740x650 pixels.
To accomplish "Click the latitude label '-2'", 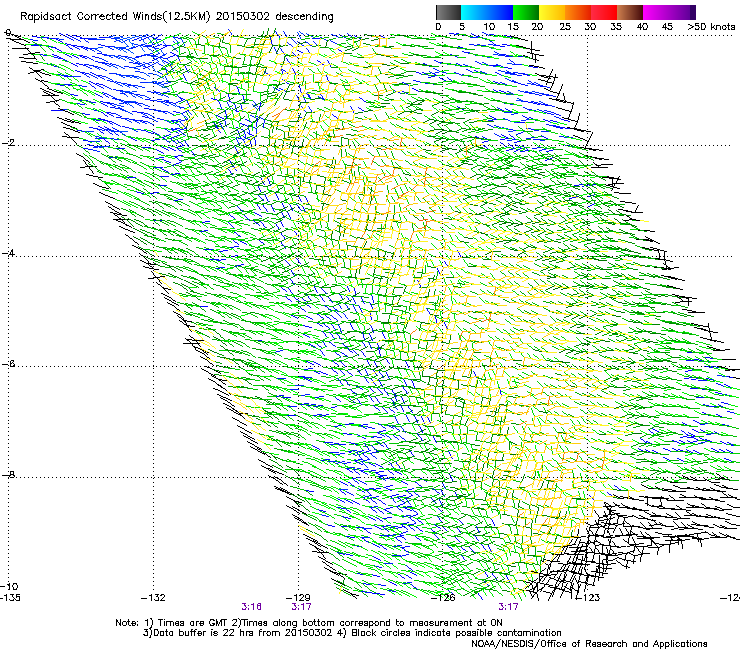I will coord(8,143).
